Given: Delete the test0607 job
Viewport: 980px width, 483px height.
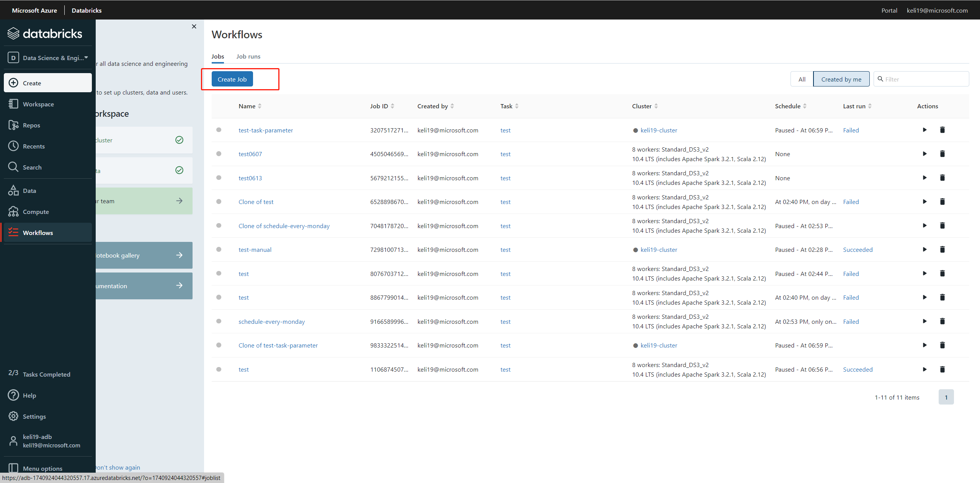Looking at the screenshot, I should (942, 153).
